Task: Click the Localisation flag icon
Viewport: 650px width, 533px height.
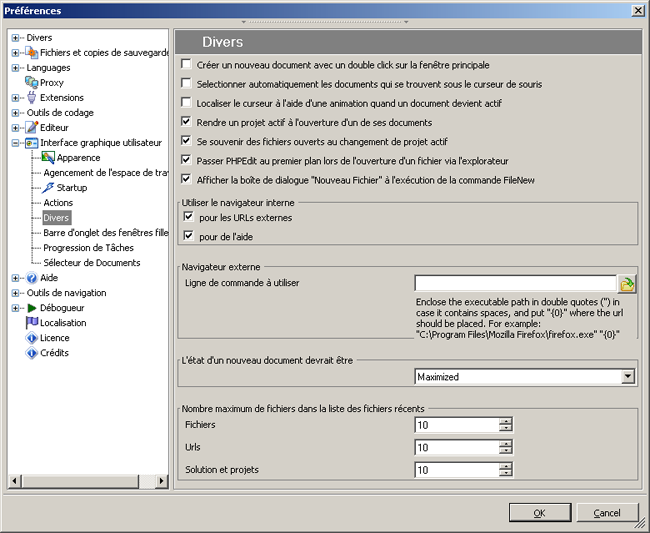Action: pos(32,323)
